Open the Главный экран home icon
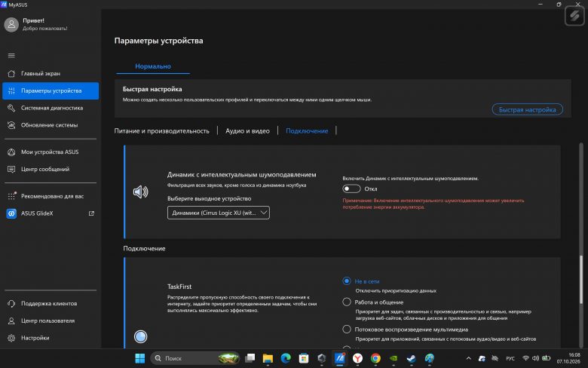Viewport: 588px width, 368px height. [x=11, y=74]
